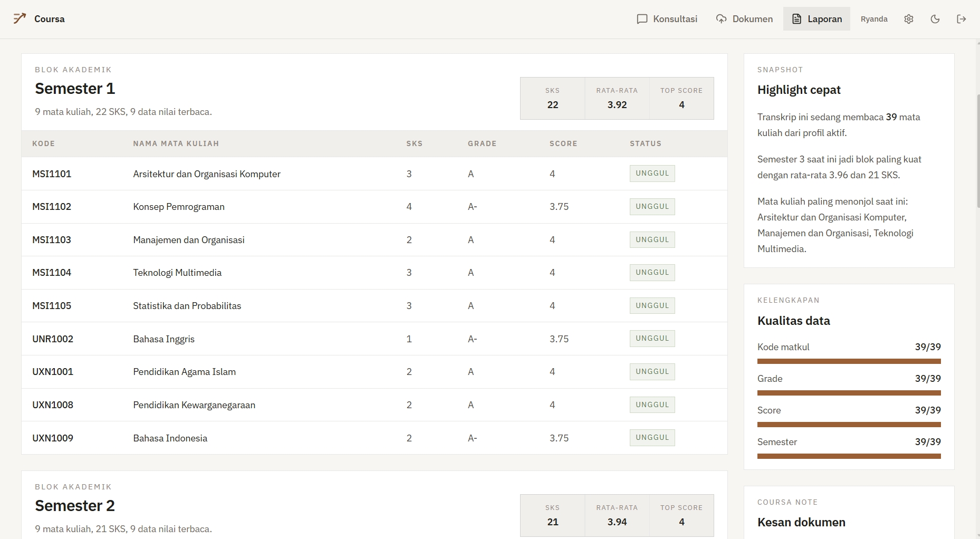Click the Dokumen cloud upload icon
The width and height of the screenshot is (980, 539).
721,19
